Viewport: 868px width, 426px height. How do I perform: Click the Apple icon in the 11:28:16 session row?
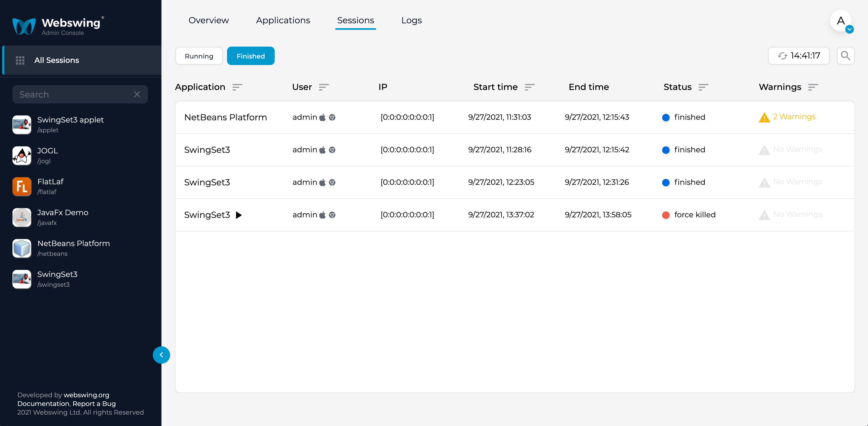click(x=322, y=150)
